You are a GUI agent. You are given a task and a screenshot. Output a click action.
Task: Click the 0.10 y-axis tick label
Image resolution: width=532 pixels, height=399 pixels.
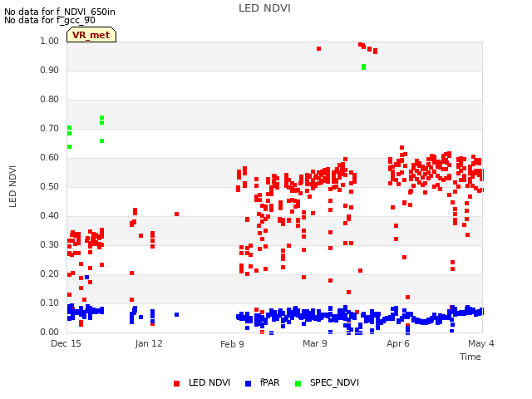(x=49, y=303)
